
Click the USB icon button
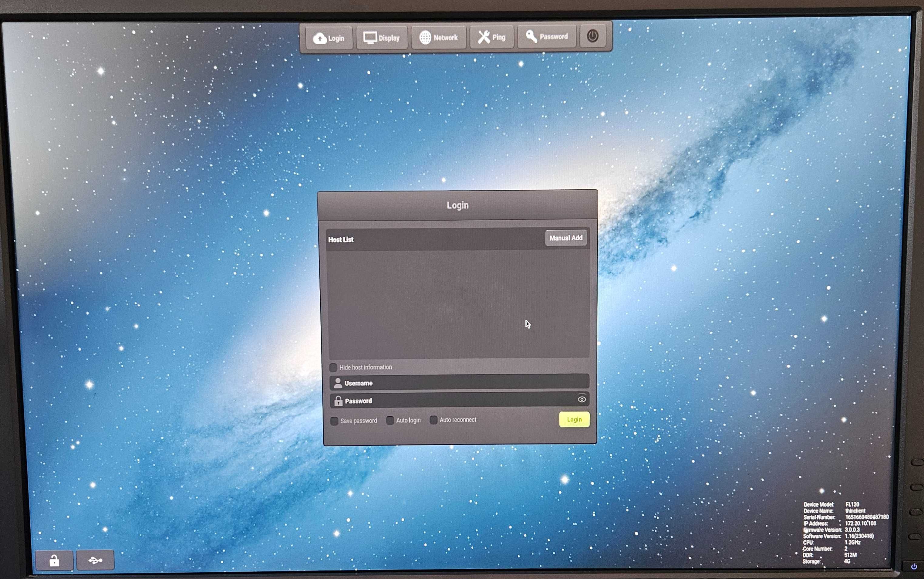coord(95,560)
